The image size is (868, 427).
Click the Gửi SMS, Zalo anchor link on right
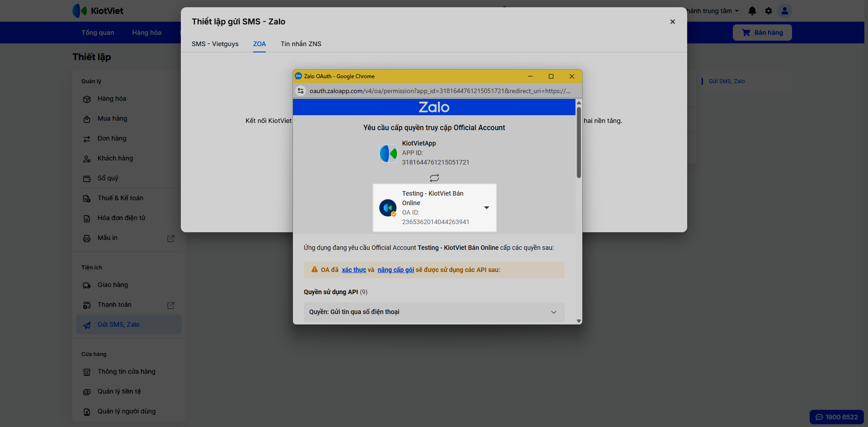726,81
